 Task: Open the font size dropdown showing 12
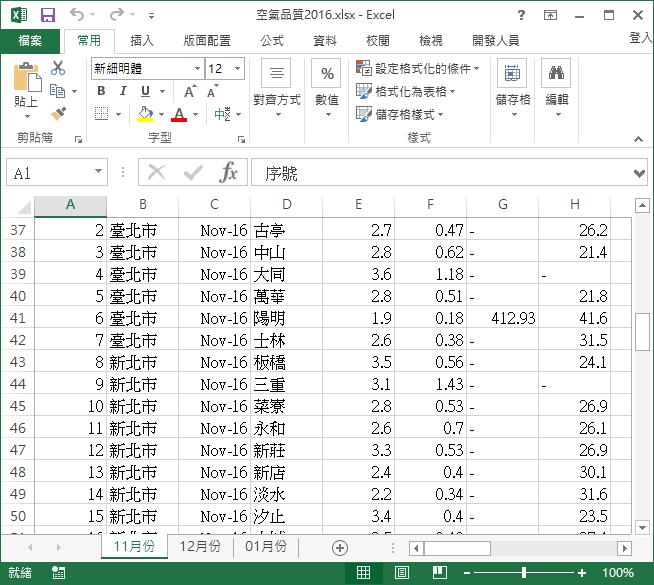(237, 68)
